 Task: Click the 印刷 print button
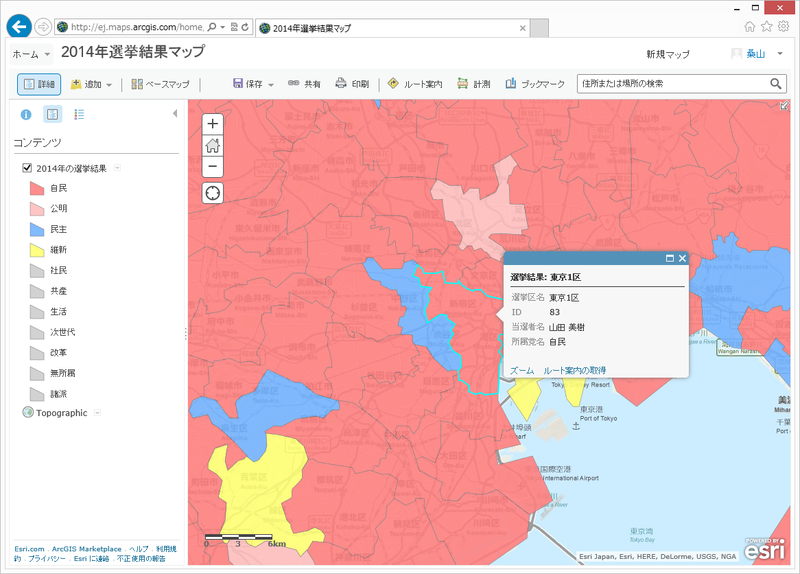352,85
